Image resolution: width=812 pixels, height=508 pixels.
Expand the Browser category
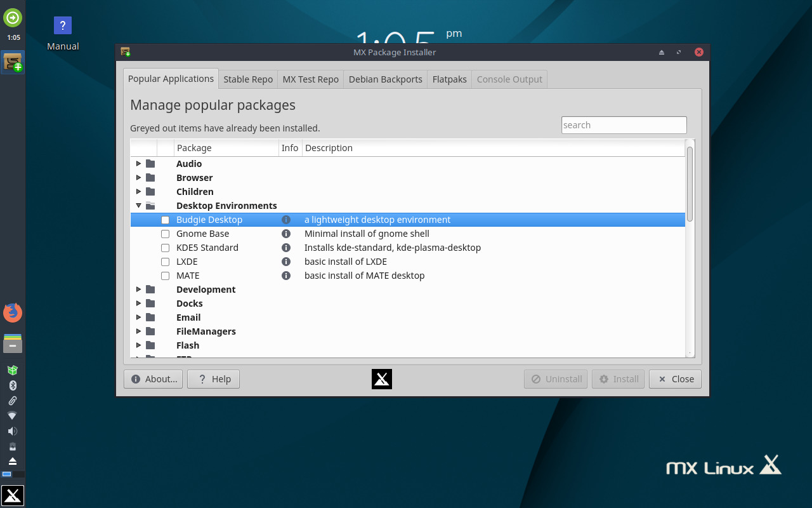point(138,177)
